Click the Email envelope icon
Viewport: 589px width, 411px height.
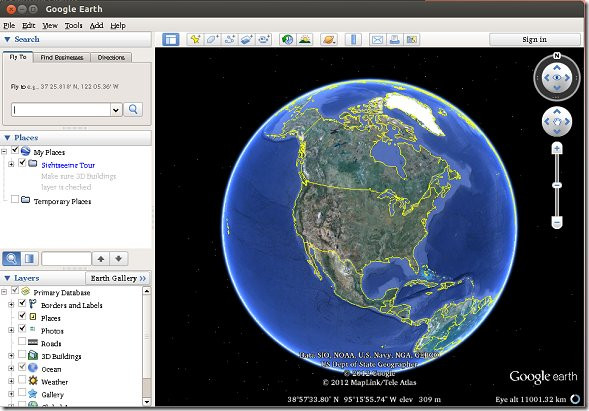tap(377, 39)
